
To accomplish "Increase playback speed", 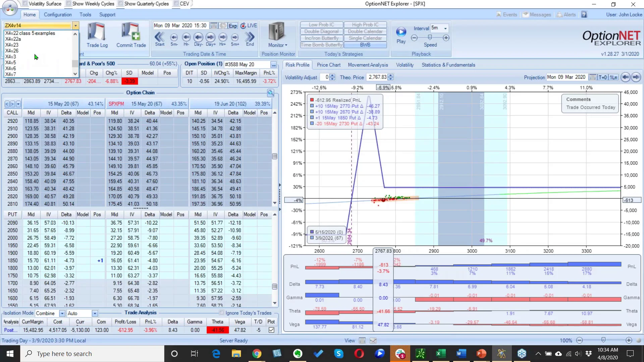I will 446,38.
